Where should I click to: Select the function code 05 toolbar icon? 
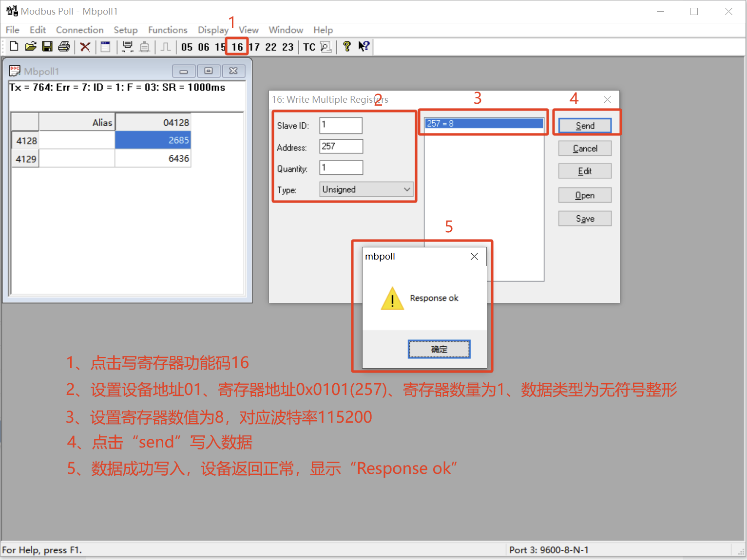[x=187, y=47]
